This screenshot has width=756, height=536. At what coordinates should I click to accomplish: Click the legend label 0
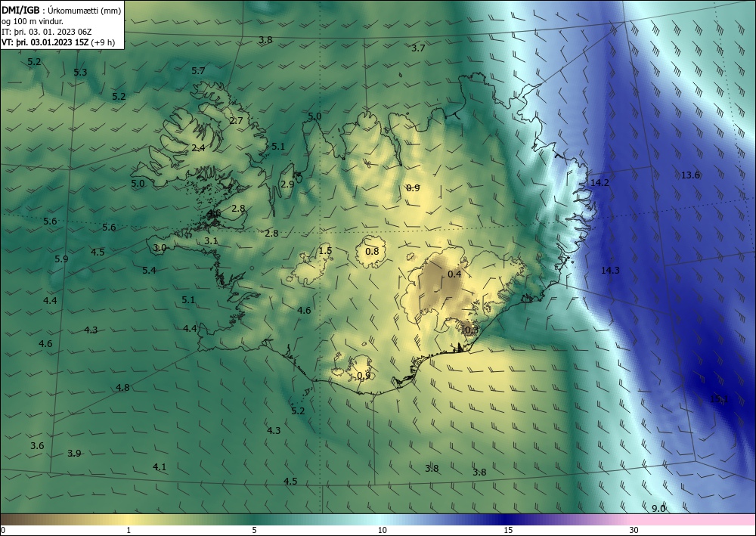3,531
